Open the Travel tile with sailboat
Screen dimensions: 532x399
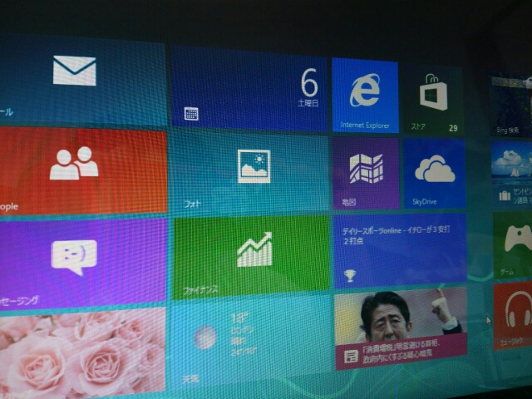(512, 174)
